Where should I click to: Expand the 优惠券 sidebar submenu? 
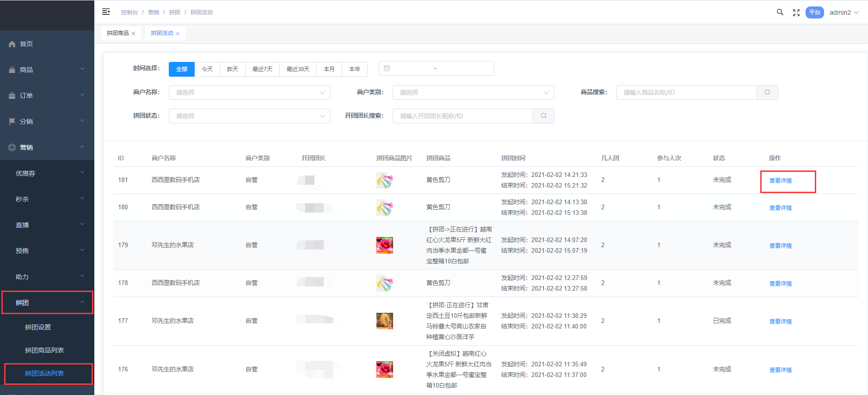47,173
